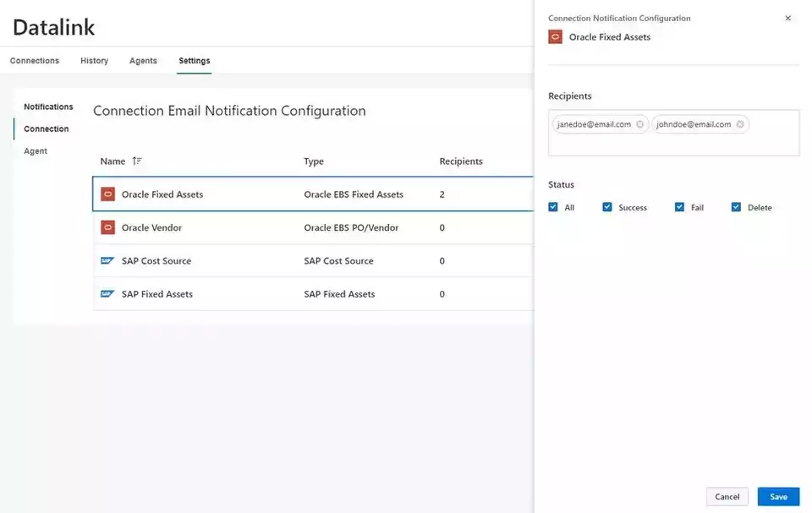Image resolution: width=812 pixels, height=513 pixels.
Task: Click the Oracle Fixed Assets row icon
Action: tap(107, 194)
